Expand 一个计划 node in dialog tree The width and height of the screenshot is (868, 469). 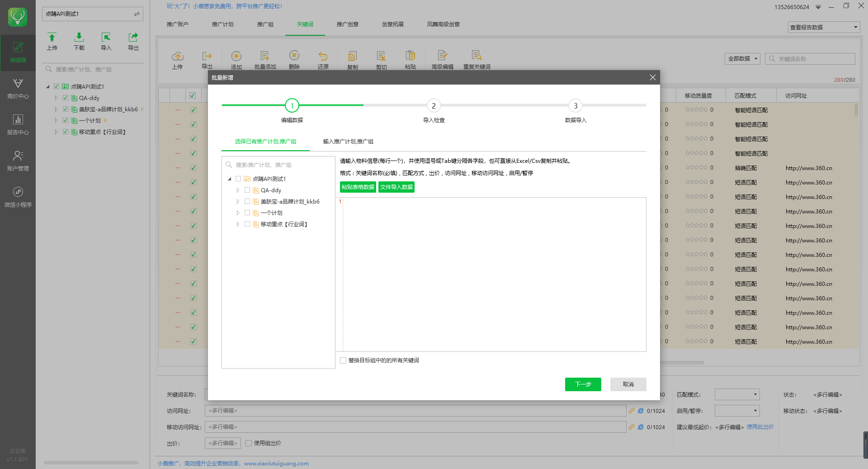[238, 213]
